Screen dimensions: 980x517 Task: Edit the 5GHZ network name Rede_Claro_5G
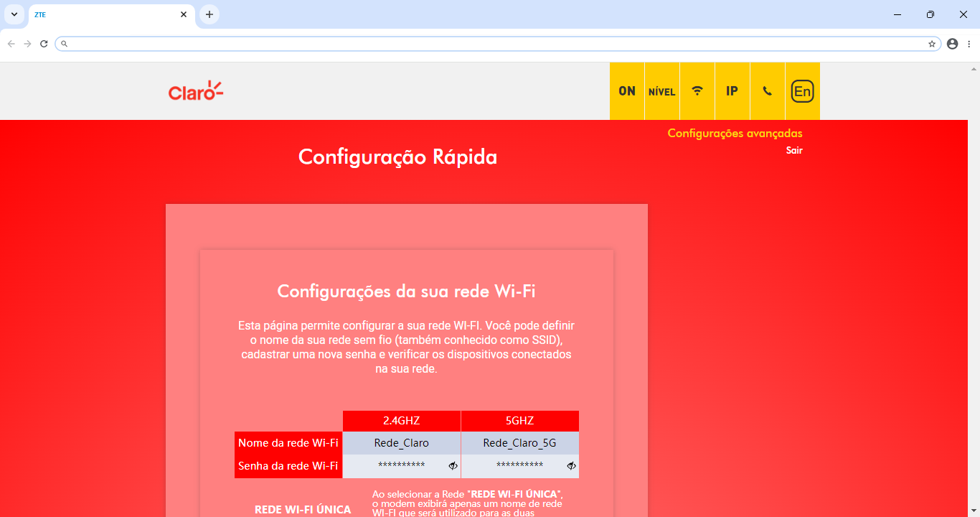520,443
